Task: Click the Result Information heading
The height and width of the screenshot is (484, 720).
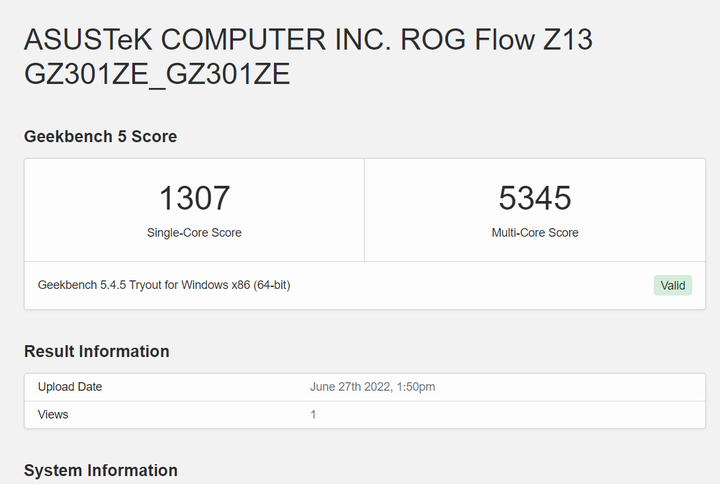Action: coord(96,351)
